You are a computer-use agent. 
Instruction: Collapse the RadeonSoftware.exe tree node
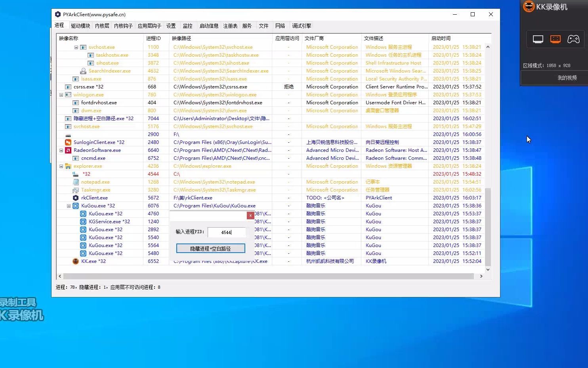coord(61,150)
